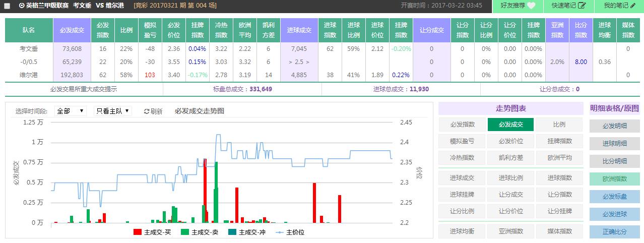The width and height of the screenshot is (644, 243).
Task: Click the 好友推荐 button
Action: point(518,6)
